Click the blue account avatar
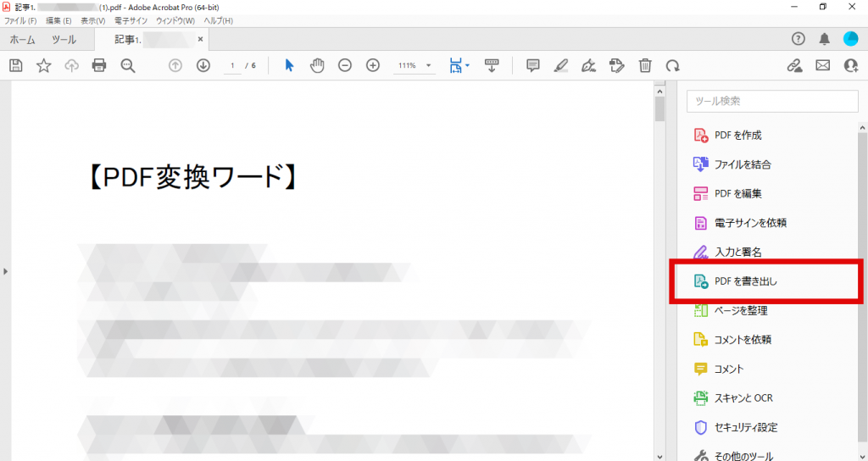Screen dimensions: 868x461 point(850,39)
